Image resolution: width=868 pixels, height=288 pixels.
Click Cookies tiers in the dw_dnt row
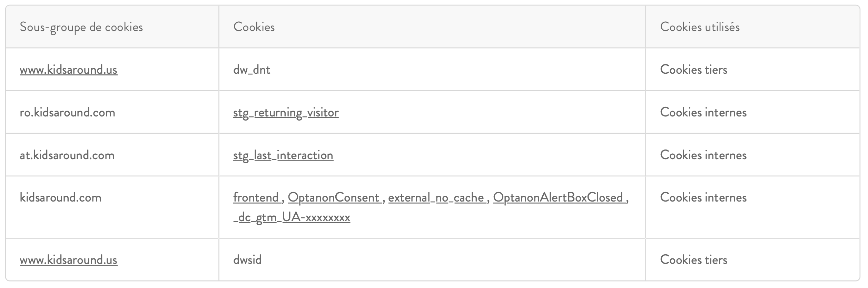[693, 70]
